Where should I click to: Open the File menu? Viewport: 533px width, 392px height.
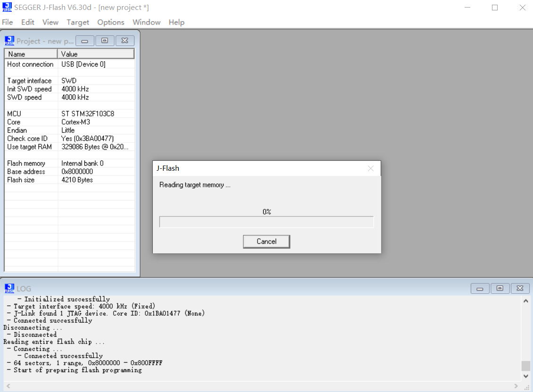coord(8,22)
